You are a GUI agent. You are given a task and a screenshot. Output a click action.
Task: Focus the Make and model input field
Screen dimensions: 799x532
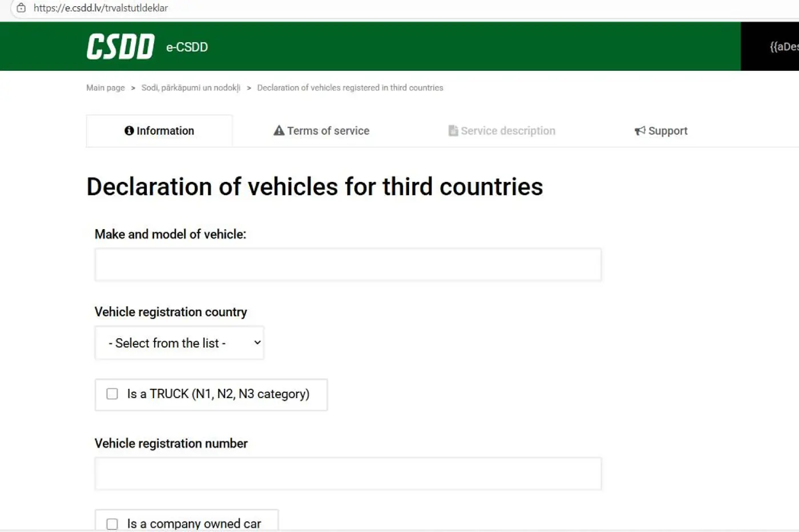(x=348, y=265)
